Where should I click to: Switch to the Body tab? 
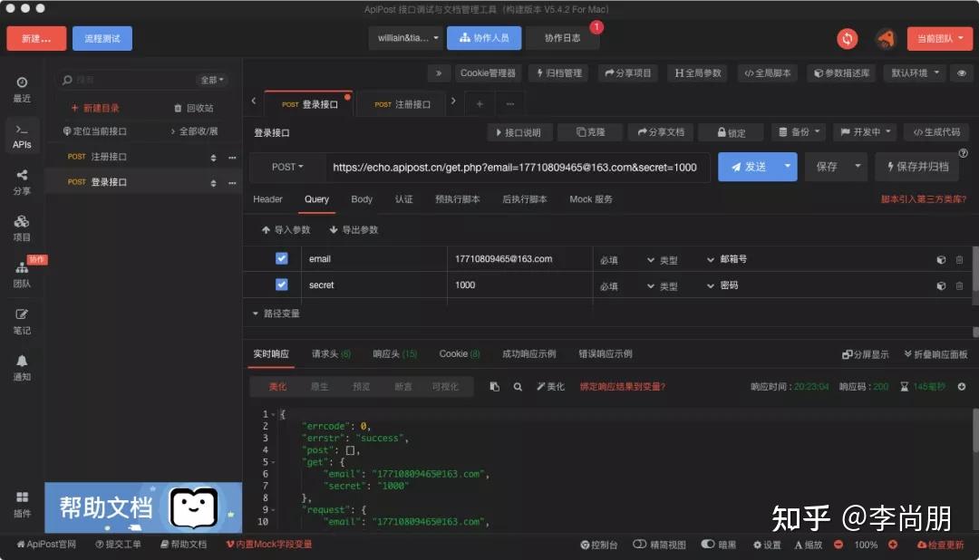coord(362,198)
